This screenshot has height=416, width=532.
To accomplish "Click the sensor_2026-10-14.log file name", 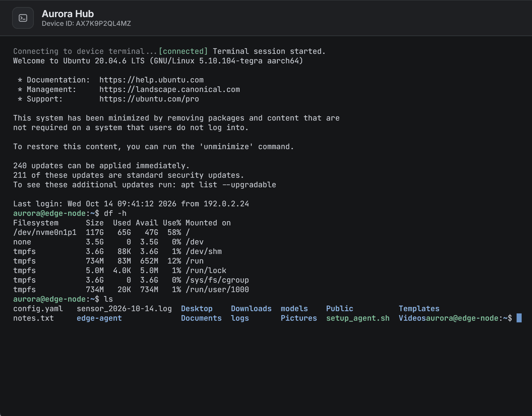I will (x=124, y=309).
